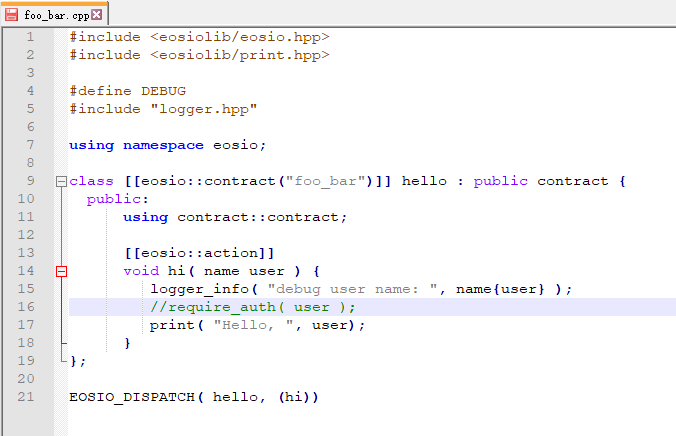Close the foo_bar.cpp tab

pyautogui.click(x=97, y=15)
